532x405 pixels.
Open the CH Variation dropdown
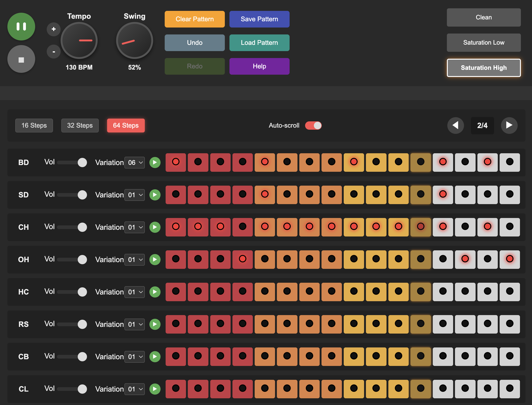coord(135,227)
